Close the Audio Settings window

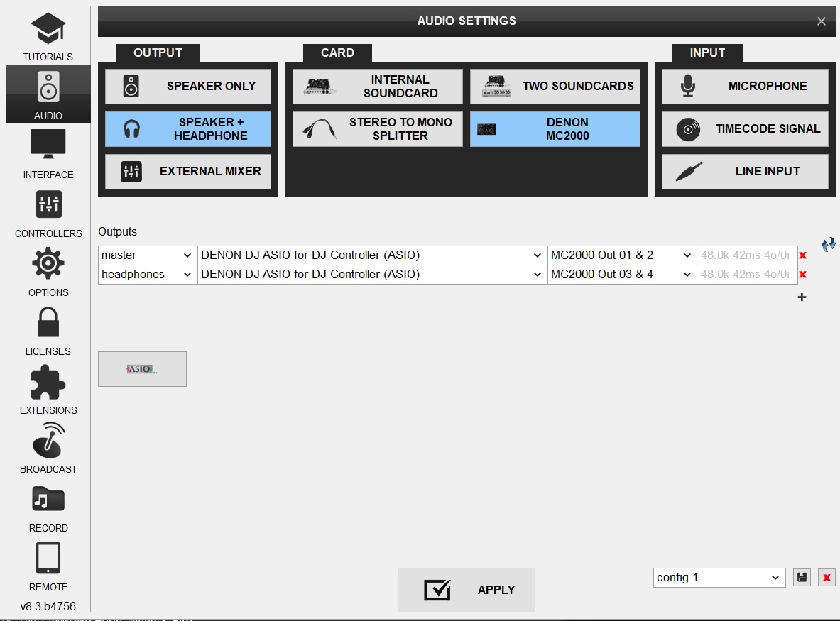click(x=822, y=21)
